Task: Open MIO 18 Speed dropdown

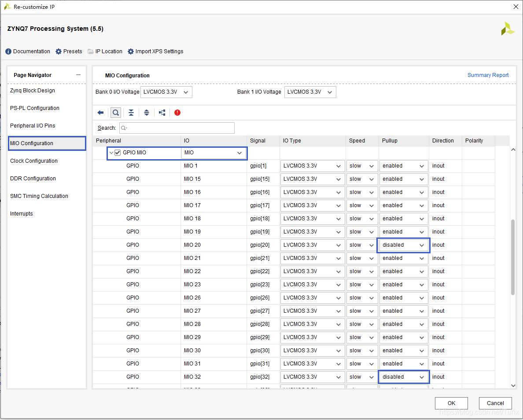Action: click(x=362, y=219)
